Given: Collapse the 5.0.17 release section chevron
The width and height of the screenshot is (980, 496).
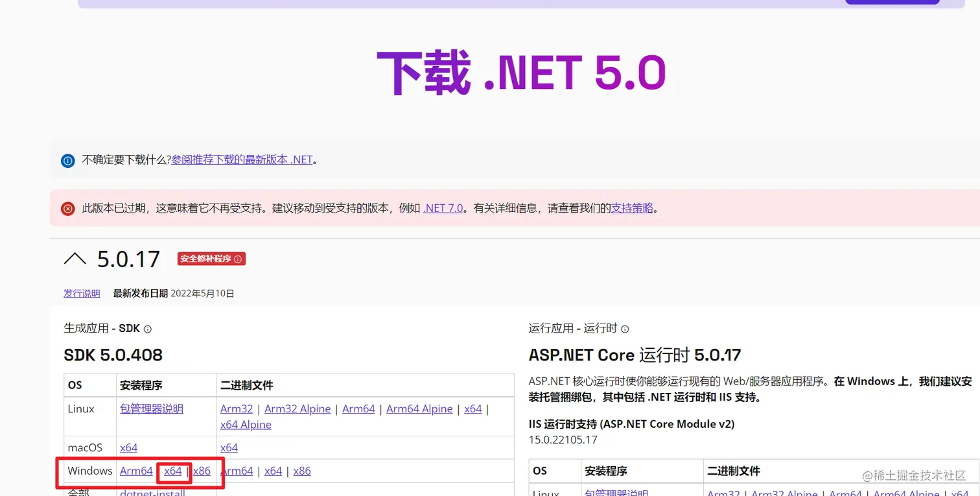Looking at the screenshot, I should (x=75, y=259).
